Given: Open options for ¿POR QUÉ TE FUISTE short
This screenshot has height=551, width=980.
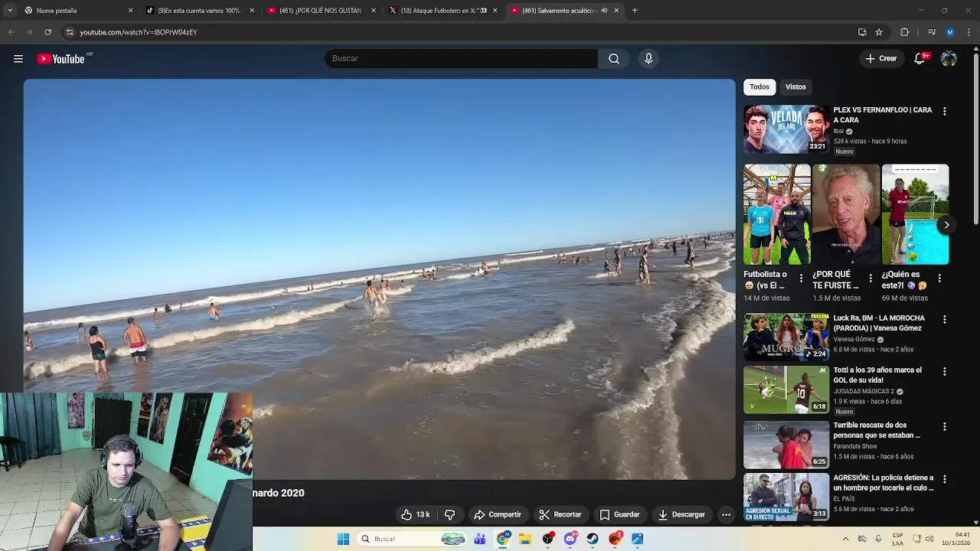Looking at the screenshot, I should 870,279.
